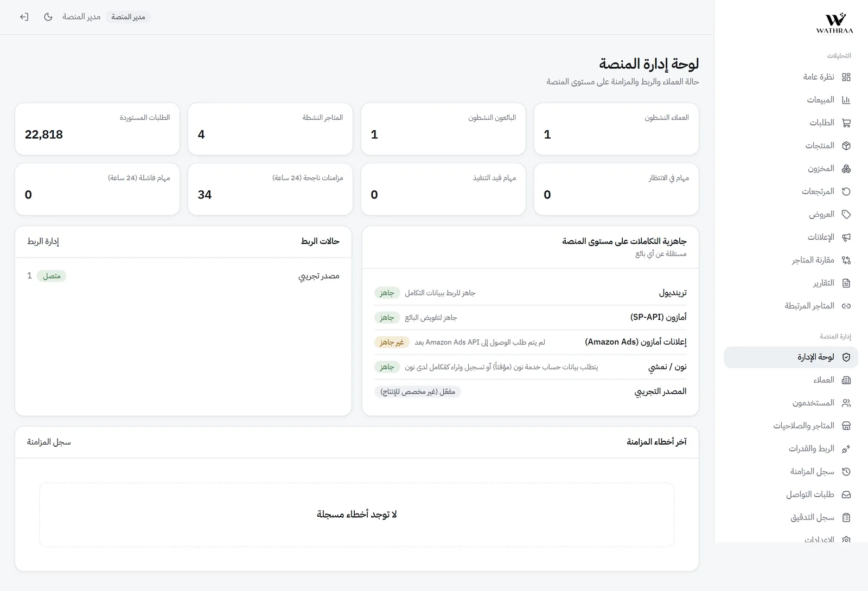Screen dimensions: 868x591
Task: Open the سجل المزامنة link in errors card
Action: coord(49,442)
